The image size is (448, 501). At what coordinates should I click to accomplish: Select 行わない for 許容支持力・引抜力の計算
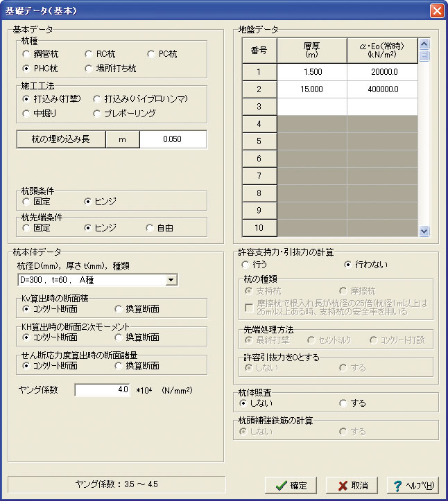[x=348, y=265]
